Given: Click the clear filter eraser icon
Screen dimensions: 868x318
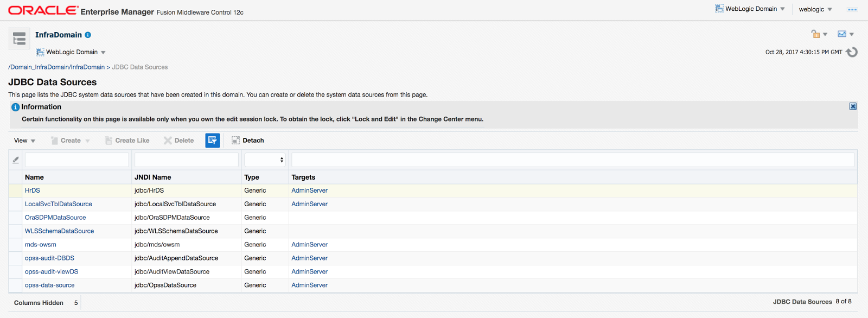Looking at the screenshot, I should [x=16, y=160].
